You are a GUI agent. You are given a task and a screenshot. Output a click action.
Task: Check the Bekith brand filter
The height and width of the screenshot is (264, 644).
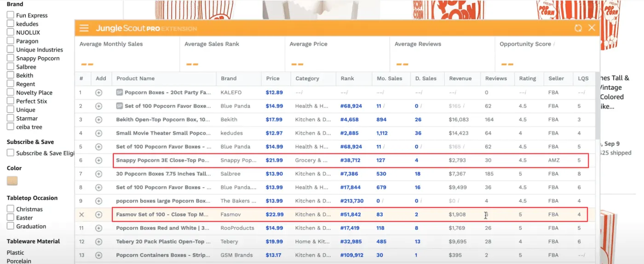pos(10,75)
